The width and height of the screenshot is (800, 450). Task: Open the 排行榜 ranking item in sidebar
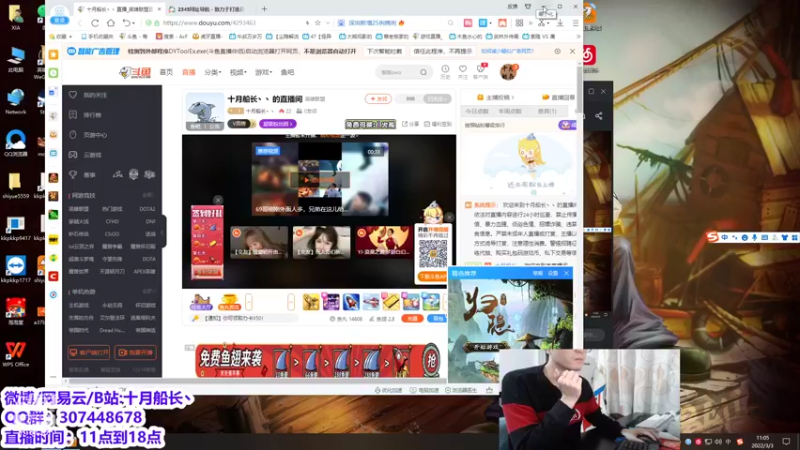pos(87,115)
